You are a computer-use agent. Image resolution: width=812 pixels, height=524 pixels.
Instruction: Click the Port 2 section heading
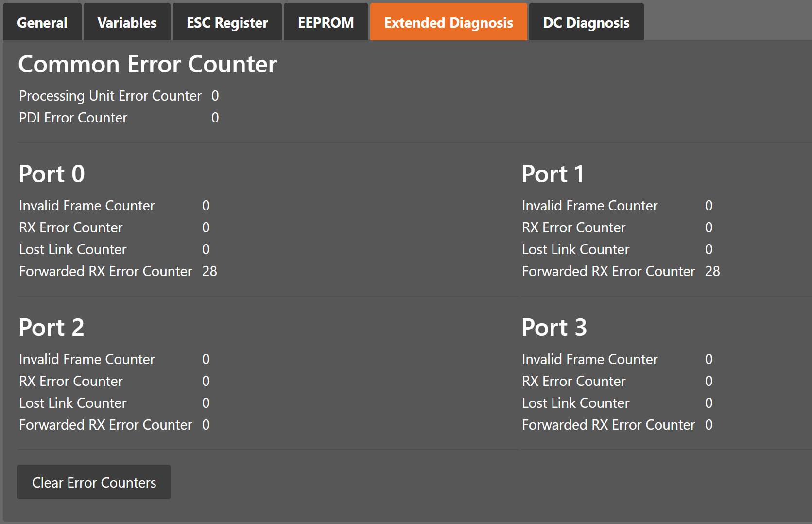pos(51,328)
